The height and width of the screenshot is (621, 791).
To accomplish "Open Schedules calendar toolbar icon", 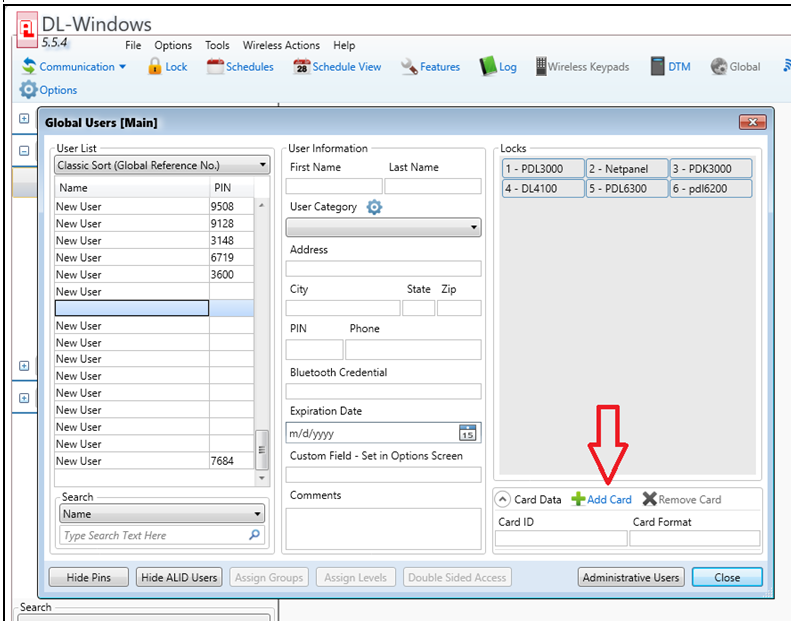I will pyautogui.click(x=215, y=67).
